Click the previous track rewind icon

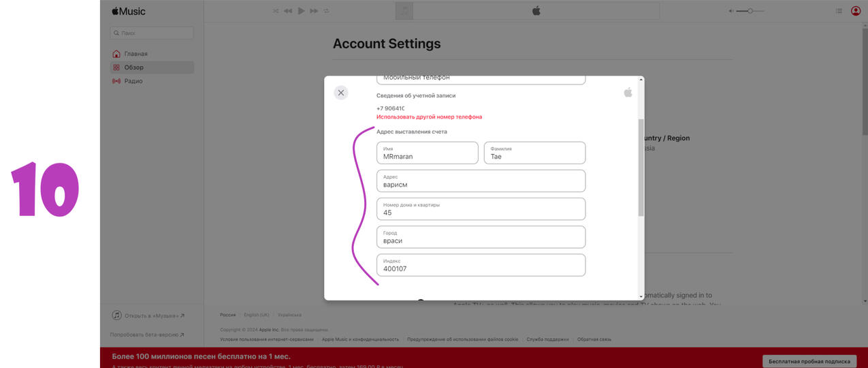click(288, 11)
